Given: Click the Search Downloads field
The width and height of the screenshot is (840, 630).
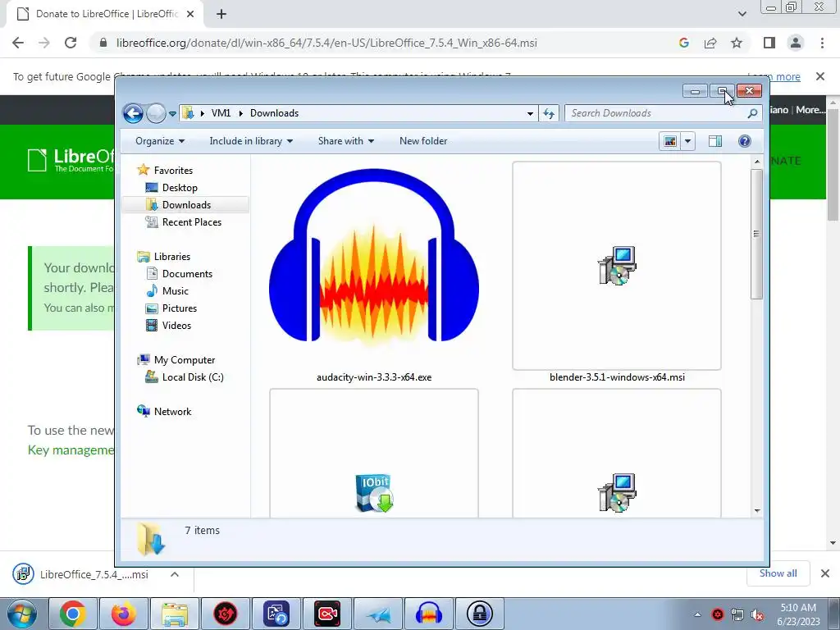Looking at the screenshot, I should 663,113.
